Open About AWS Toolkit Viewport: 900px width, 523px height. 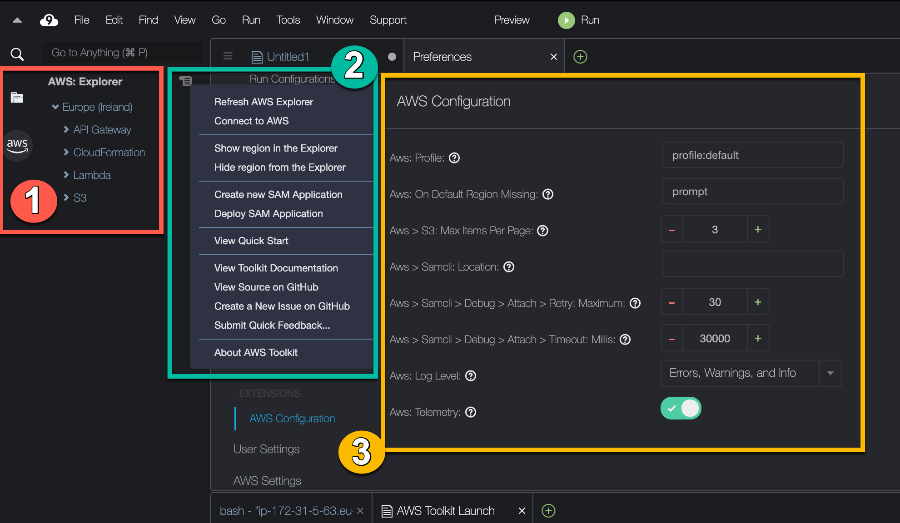tap(255, 352)
